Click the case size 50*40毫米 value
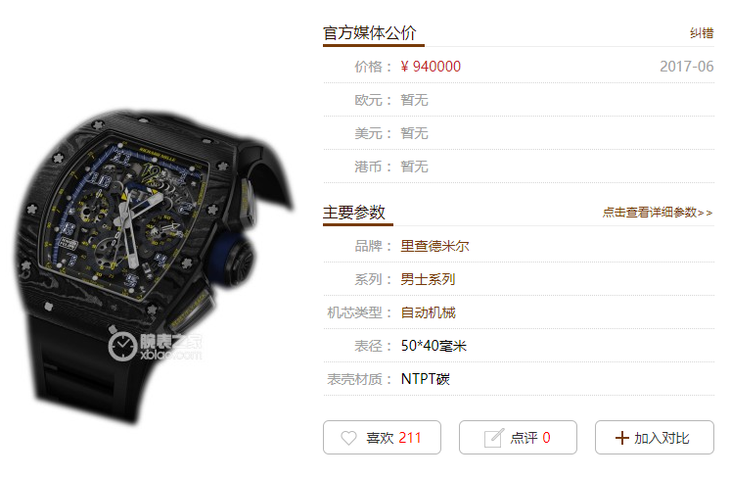 tap(433, 346)
